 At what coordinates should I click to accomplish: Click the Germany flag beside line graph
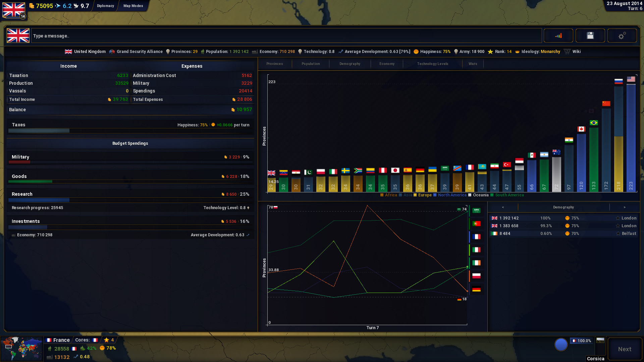(476, 289)
